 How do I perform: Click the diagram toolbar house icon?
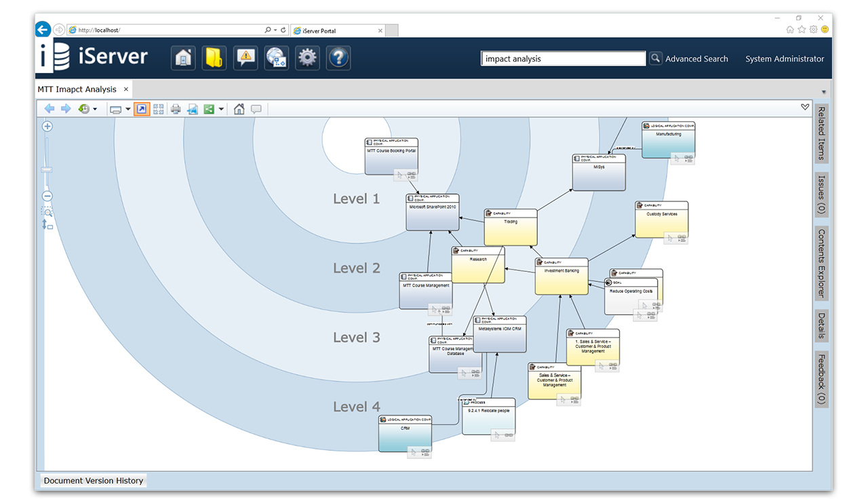[x=239, y=109]
